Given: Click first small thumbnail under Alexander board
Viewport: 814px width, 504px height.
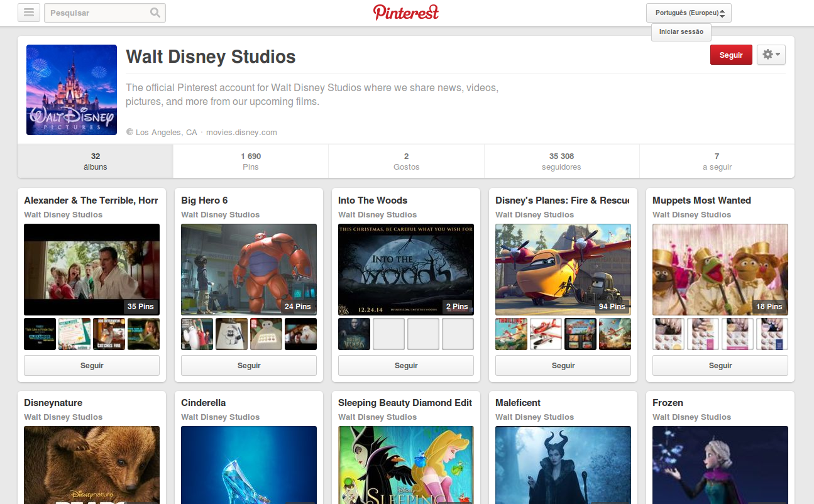Looking at the screenshot, I should [x=40, y=334].
